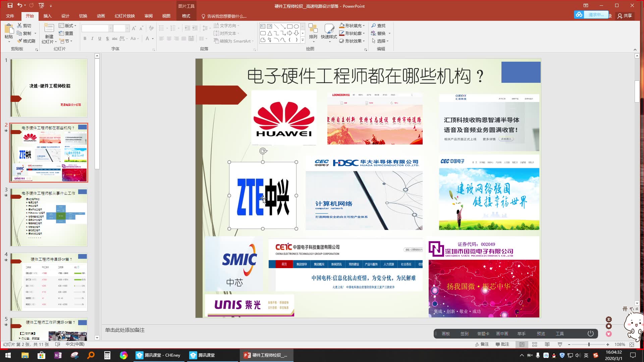
Task: Click the Find (查找) magnifier icon
Action: (374, 25)
